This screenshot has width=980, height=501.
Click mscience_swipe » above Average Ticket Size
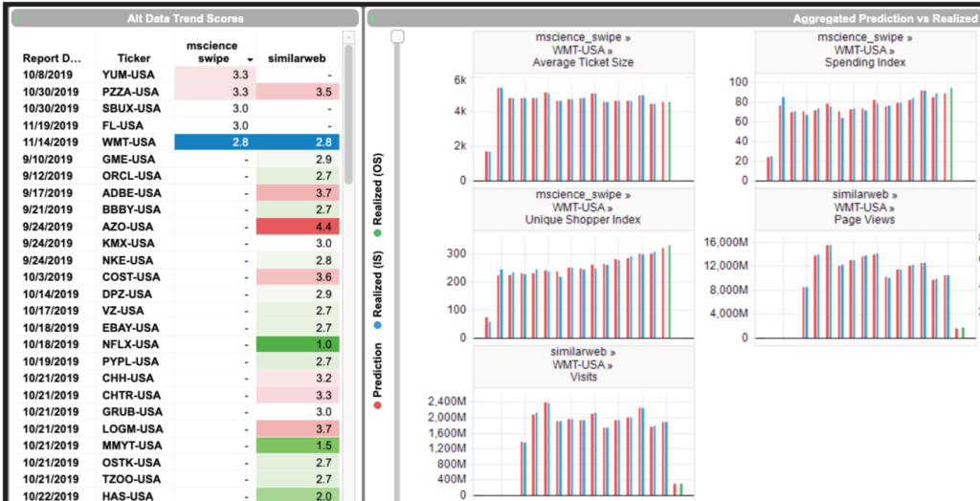click(x=583, y=37)
